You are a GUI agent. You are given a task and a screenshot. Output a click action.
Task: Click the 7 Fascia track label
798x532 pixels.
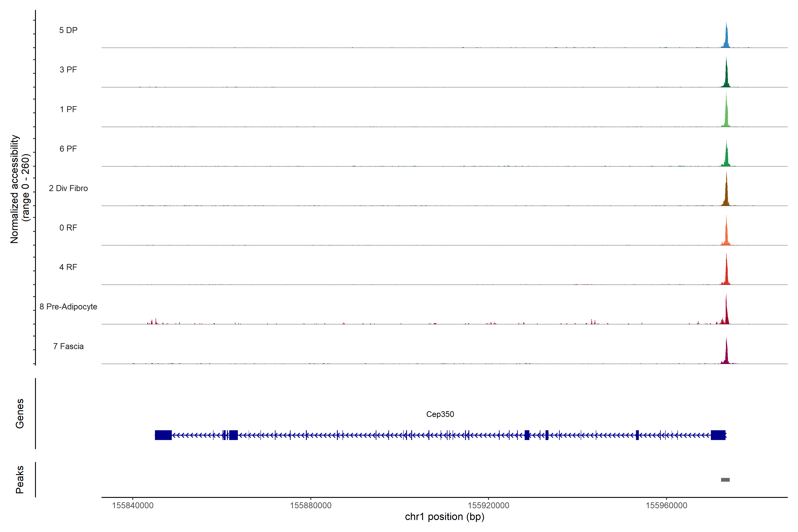coord(68,346)
